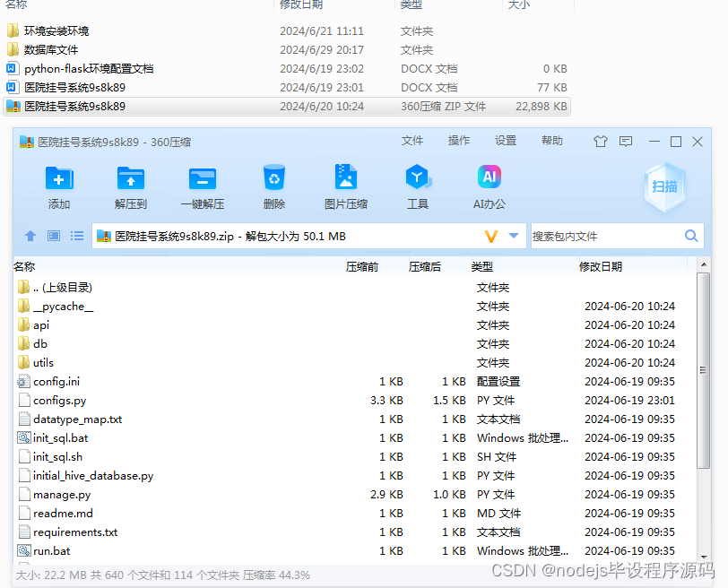Open the orange V archive path dropdown
The width and height of the screenshot is (728, 588).
[x=491, y=235]
